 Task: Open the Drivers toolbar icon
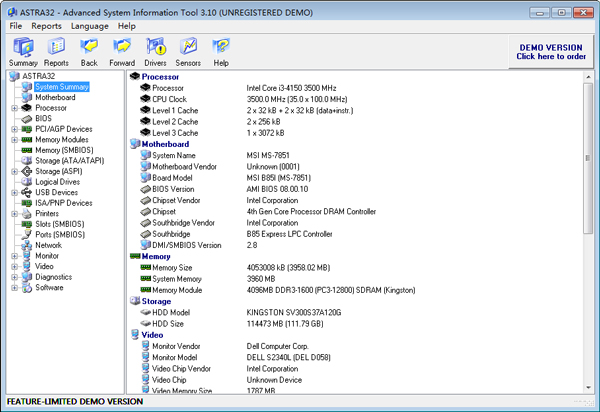click(x=155, y=47)
